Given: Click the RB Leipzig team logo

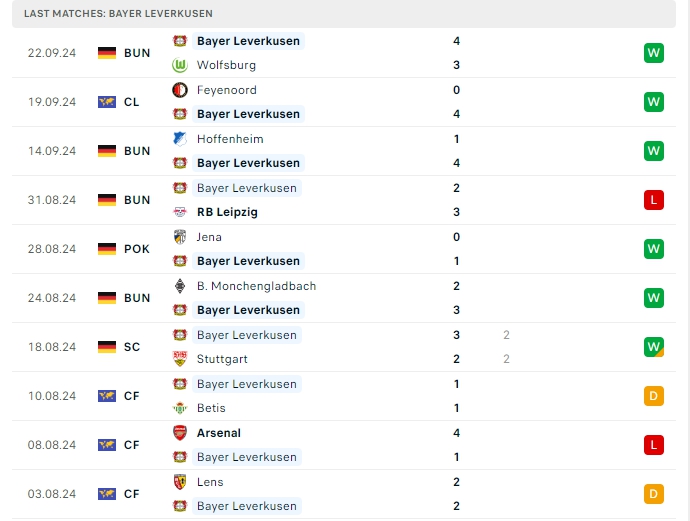Looking at the screenshot, I should (x=180, y=212).
